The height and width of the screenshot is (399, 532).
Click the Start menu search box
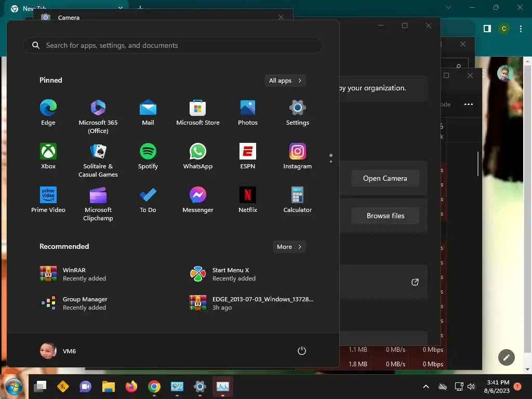172,45
